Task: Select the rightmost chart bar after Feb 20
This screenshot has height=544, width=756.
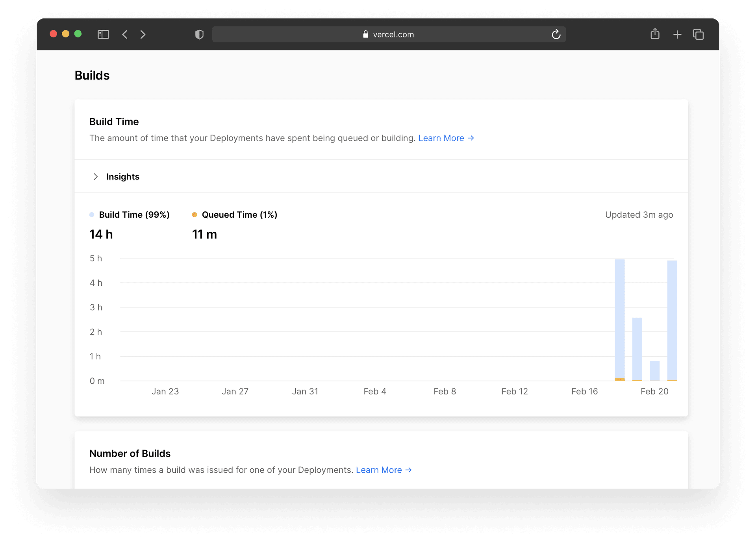Action: [672, 320]
